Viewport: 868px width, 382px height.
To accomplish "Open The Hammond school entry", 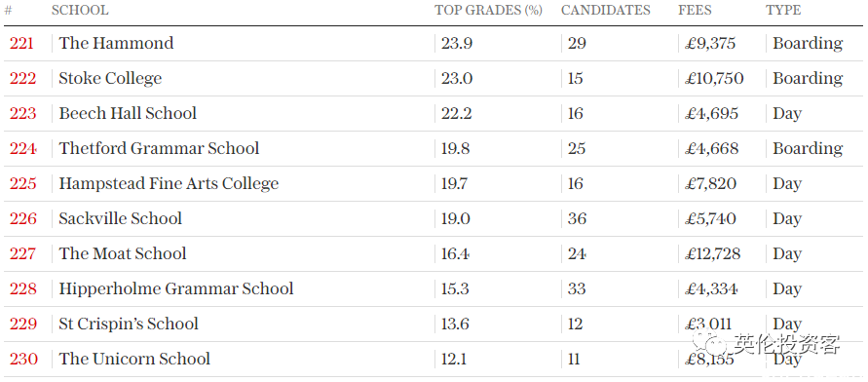I will click(116, 43).
